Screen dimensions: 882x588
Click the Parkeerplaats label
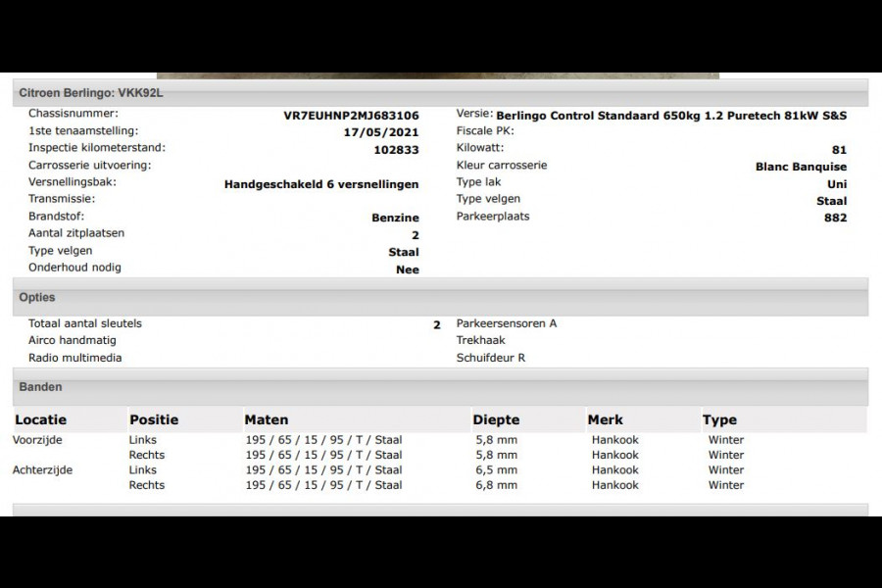click(493, 216)
